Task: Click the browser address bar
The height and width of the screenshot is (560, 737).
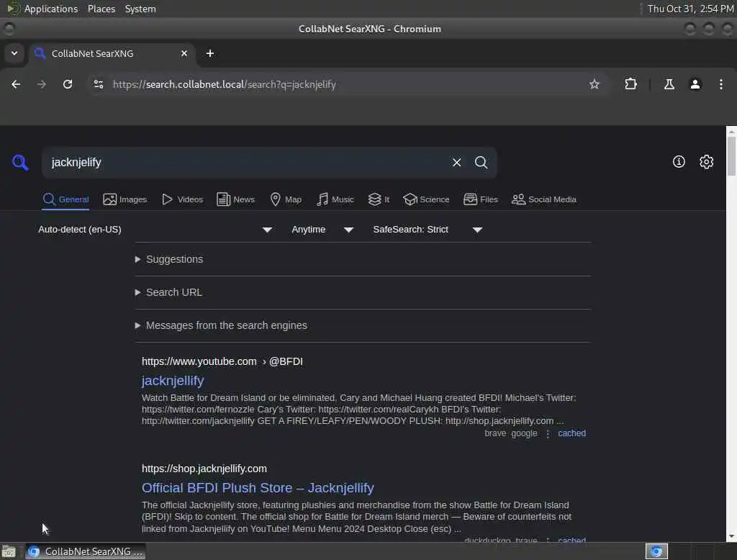Action: pyautogui.click(x=348, y=84)
